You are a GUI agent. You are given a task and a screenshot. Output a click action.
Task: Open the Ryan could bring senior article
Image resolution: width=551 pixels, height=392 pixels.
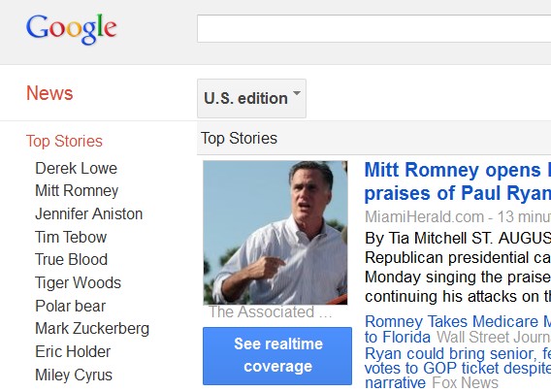click(x=458, y=368)
